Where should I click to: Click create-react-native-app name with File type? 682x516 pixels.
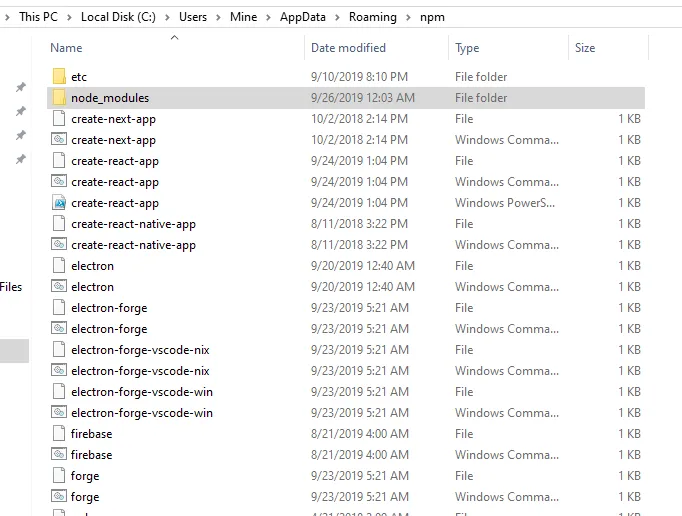[134, 224]
